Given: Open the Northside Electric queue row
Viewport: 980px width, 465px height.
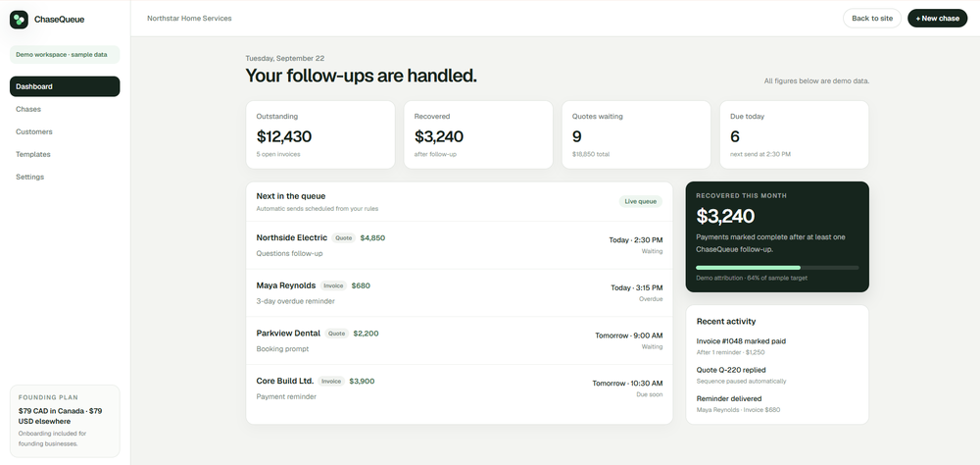Looking at the screenshot, I should tap(460, 245).
